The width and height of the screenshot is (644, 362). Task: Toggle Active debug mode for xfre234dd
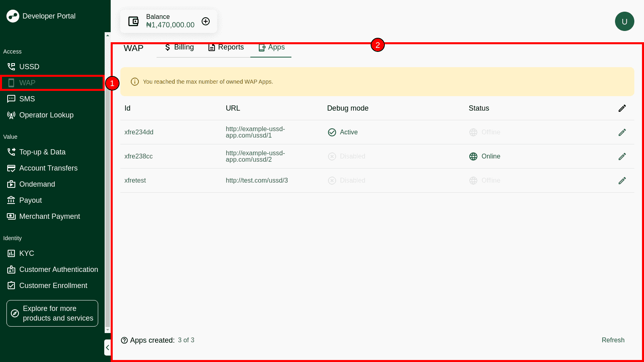click(x=343, y=132)
